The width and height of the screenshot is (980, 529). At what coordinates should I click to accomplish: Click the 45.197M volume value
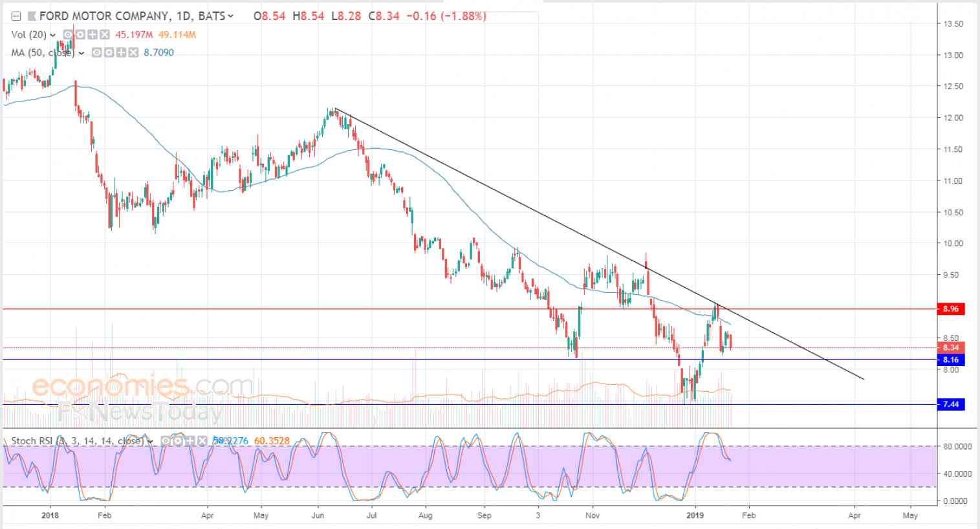[133, 35]
